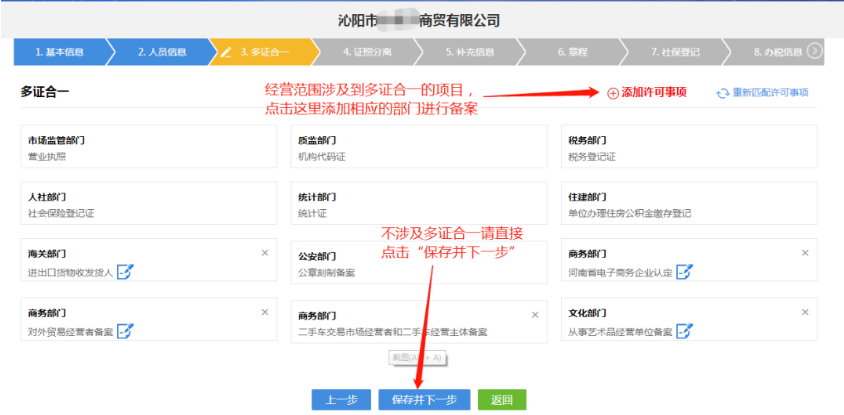844x415 pixels.
Task: Select the 市场监管部门 营业执照 card
Action: pyautogui.click(x=148, y=147)
